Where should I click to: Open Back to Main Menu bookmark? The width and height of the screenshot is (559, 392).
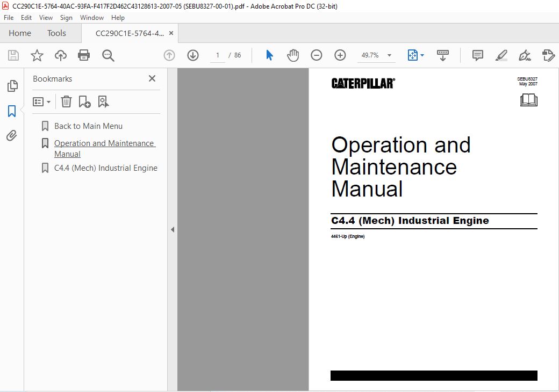(x=88, y=126)
